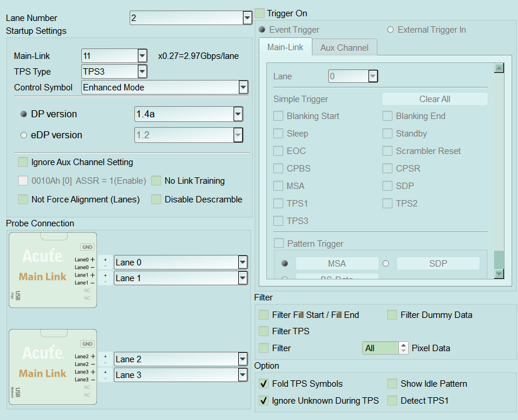Toggle Not Force Alignment (Lanes)
Image resolution: width=518 pixels, height=420 pixels.
tap(23, 199)
